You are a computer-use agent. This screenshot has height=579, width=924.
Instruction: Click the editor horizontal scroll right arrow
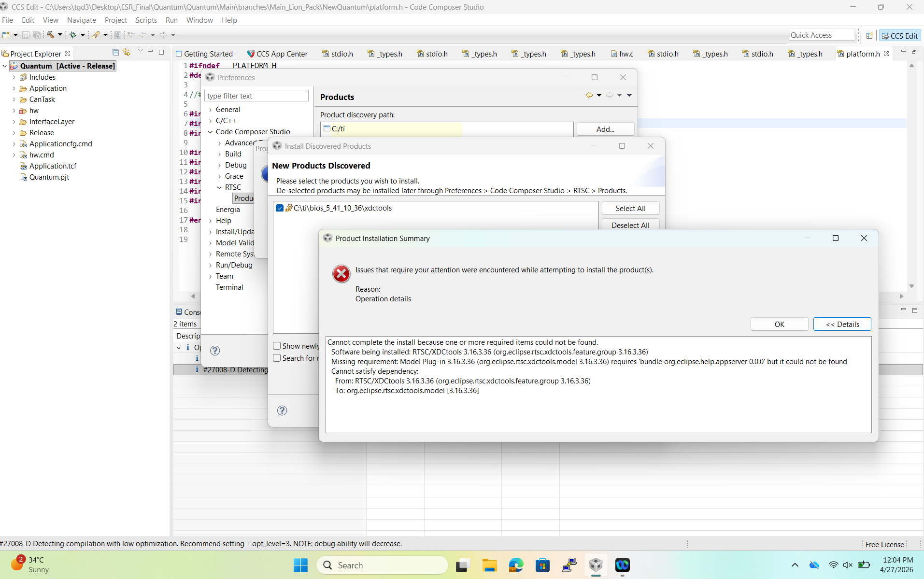(901, 296)
